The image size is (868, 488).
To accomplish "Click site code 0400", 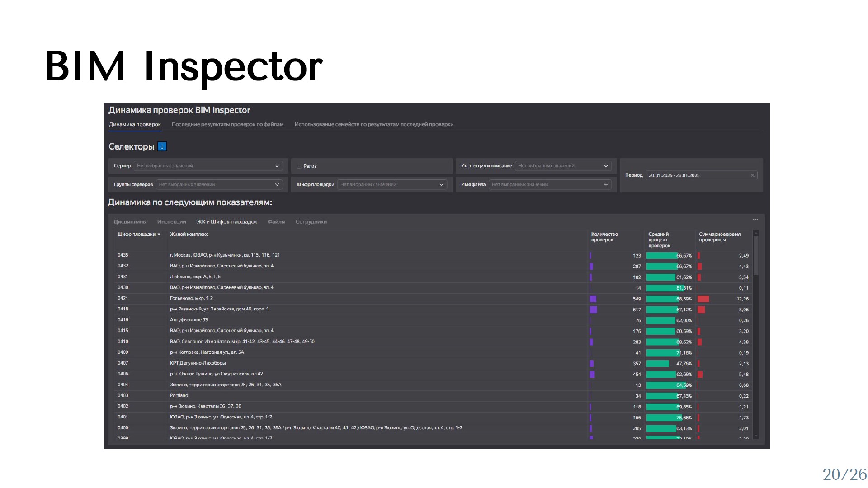I will [x=123, y=428].
